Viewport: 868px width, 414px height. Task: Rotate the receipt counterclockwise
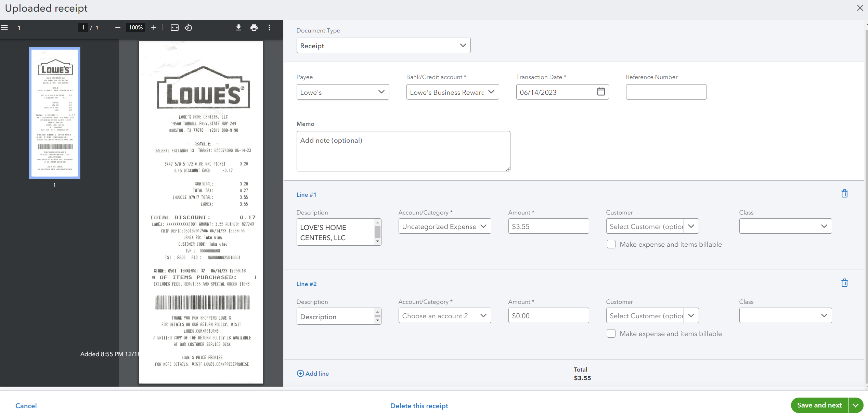click(188, 28)
